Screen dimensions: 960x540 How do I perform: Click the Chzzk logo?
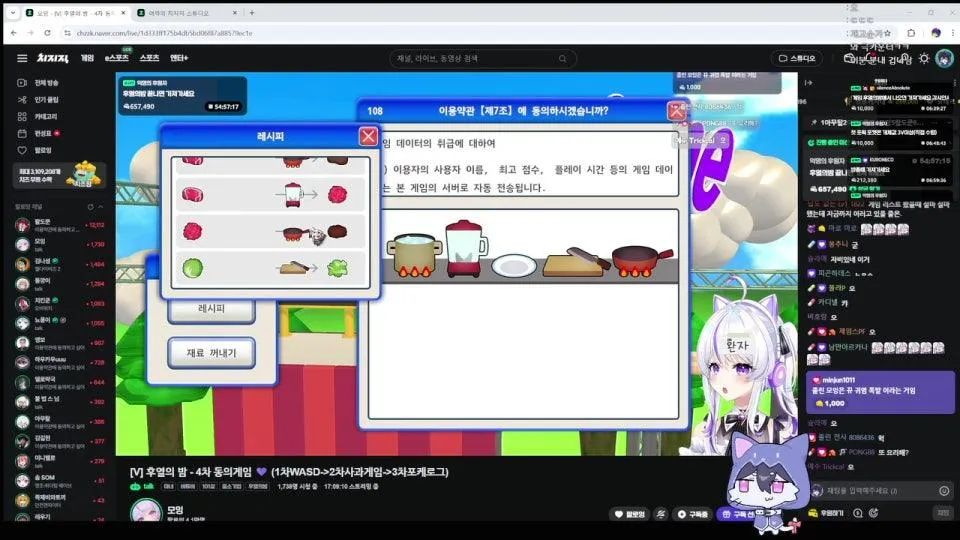tap(53, 58)
